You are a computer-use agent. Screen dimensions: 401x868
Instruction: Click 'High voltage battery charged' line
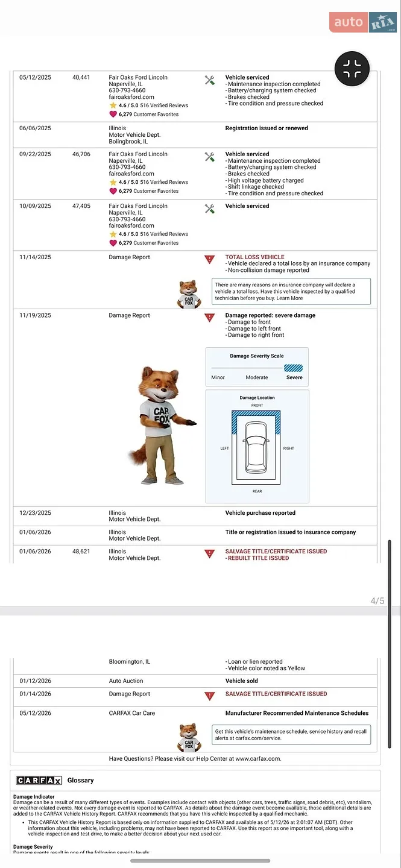coord(265,180)
